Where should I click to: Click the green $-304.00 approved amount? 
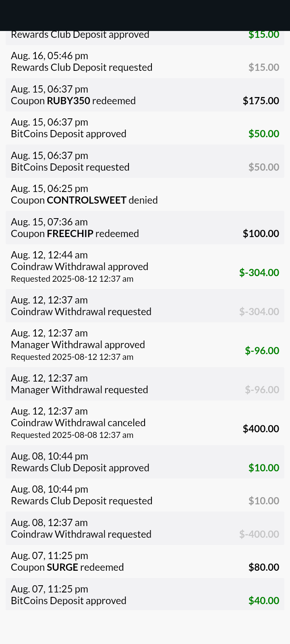click(259, 272)
